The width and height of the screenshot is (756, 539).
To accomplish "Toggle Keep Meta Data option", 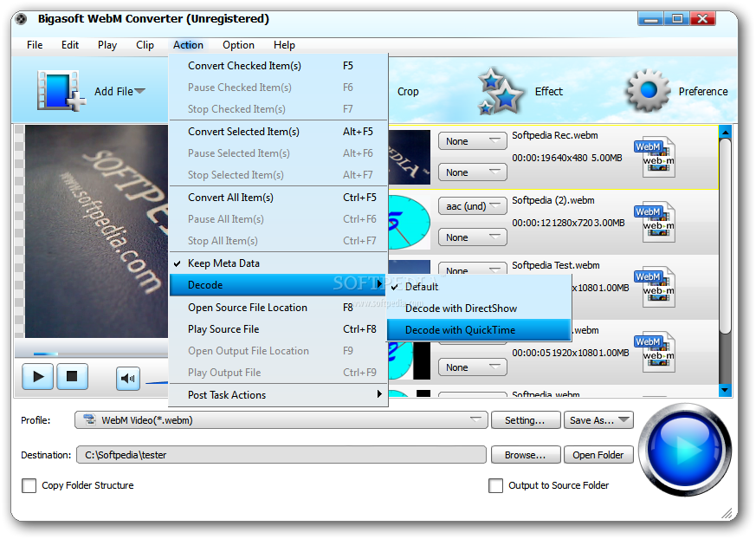I will click(x=278, y=263).
